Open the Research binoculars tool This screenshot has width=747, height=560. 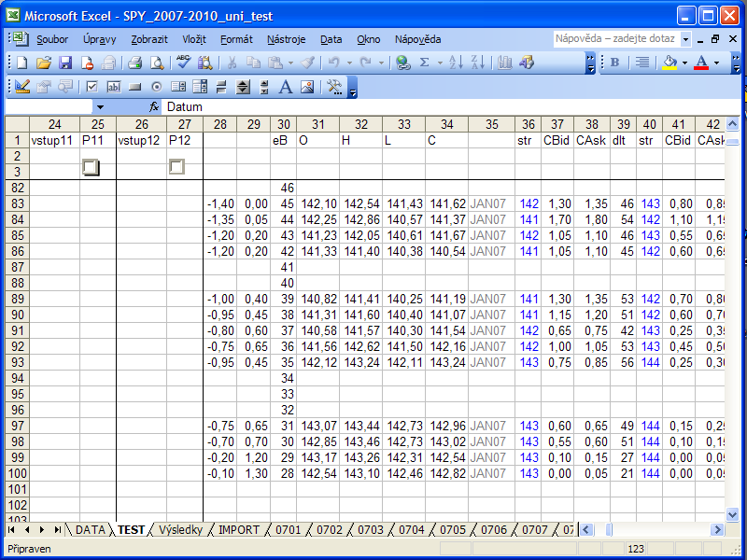pos(204,63)
